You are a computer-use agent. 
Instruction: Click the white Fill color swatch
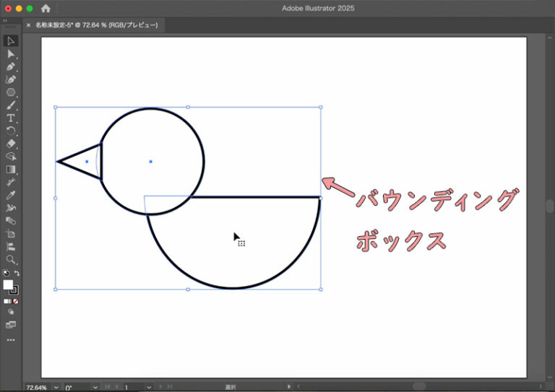tap(8, 285)
